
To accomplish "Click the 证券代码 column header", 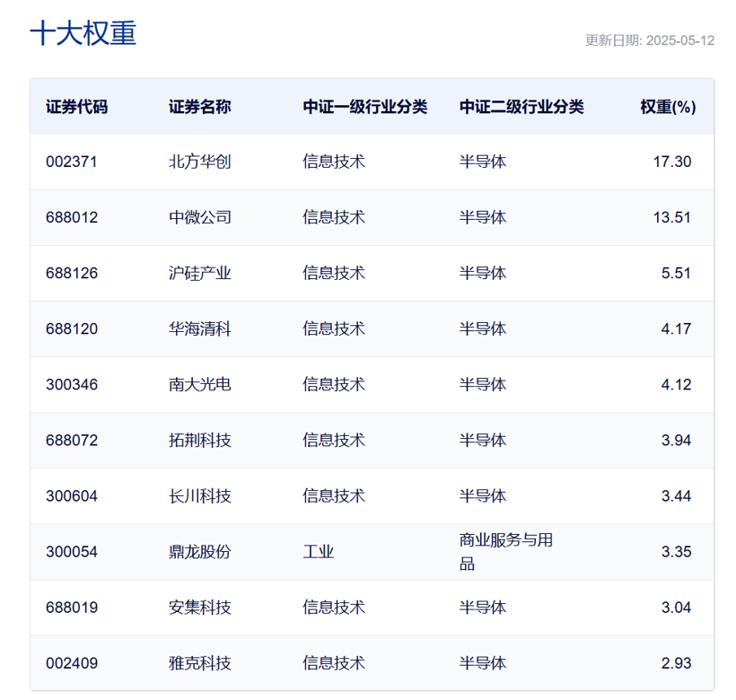I will tap(76, 107).
